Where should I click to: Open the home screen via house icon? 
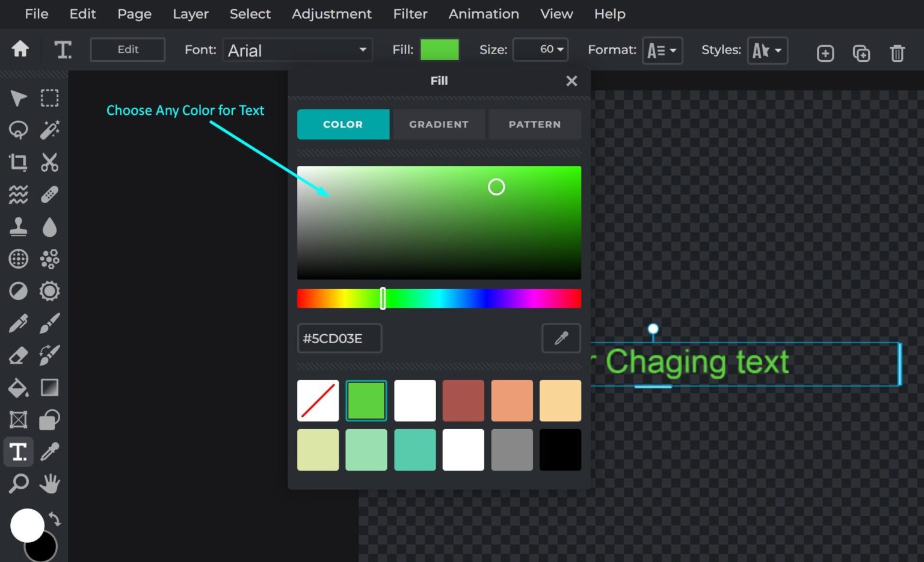point(19,50)
